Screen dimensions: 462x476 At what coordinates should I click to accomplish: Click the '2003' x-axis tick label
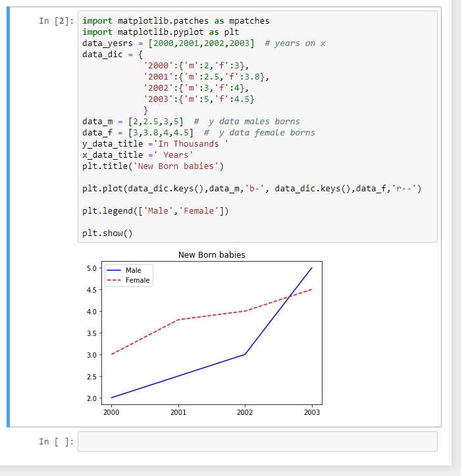(312, 412)
